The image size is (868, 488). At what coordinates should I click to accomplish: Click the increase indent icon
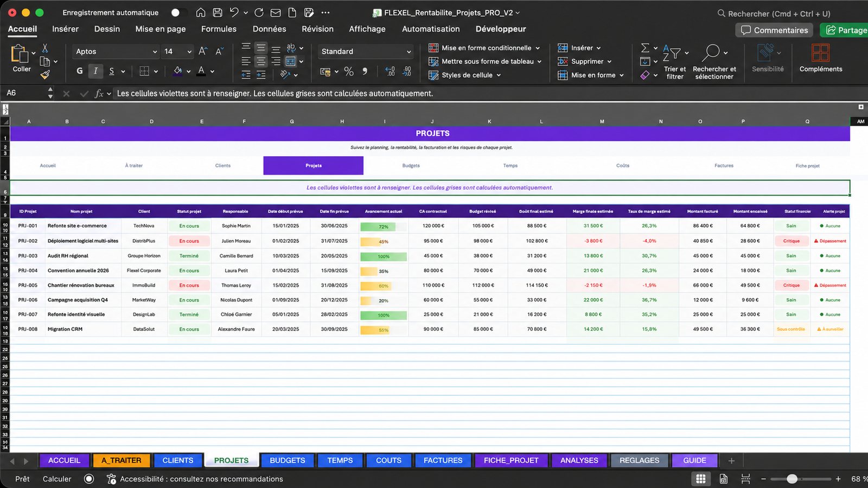point(261,75)
